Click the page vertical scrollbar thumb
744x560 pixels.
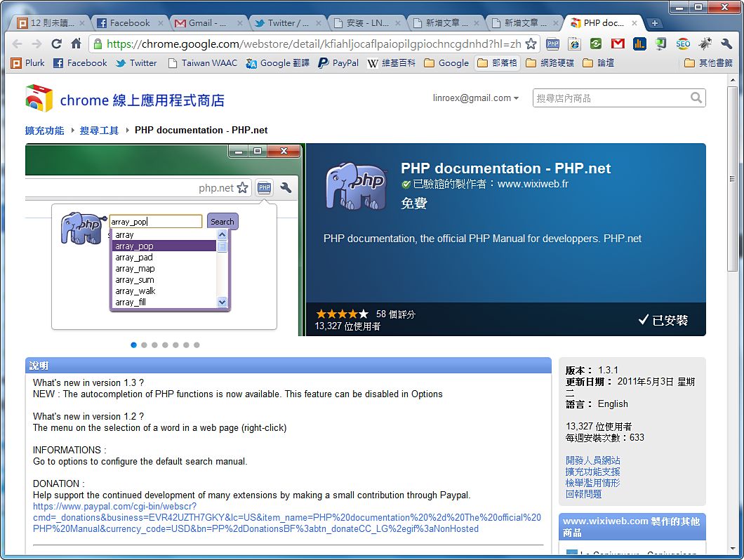[x=733, y=178]
